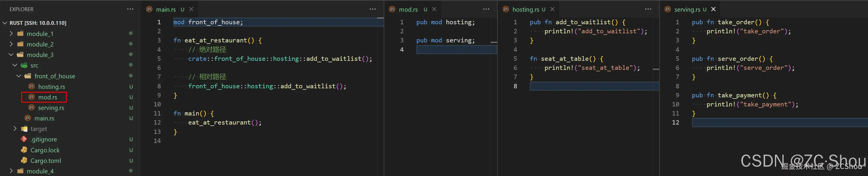Open Cargo.toml from the explorer
The width and height of the screenshot is (868, 176).
[x=45, y=161]
